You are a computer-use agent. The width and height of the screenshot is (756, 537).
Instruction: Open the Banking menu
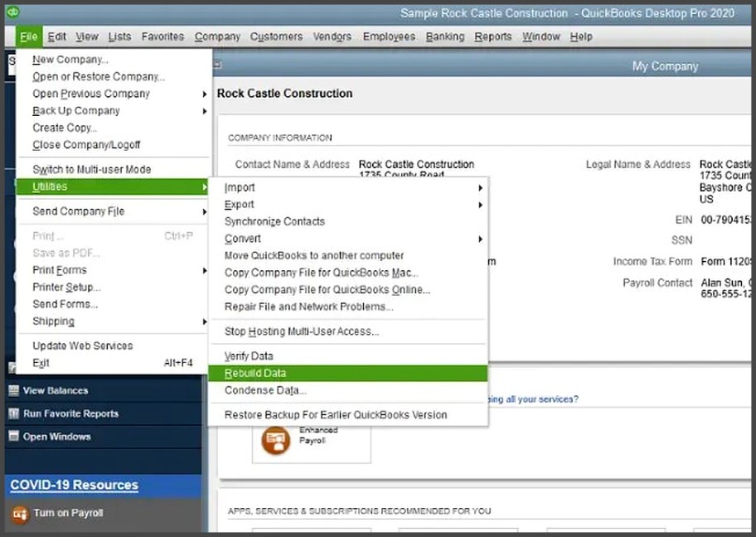[x=445, y=36]
